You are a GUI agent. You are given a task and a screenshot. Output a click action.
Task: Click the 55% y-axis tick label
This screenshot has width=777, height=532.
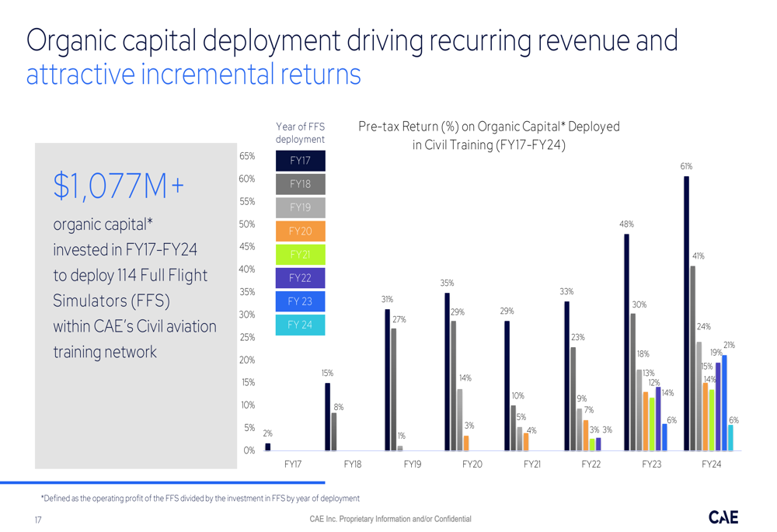(x=247, y=202)
